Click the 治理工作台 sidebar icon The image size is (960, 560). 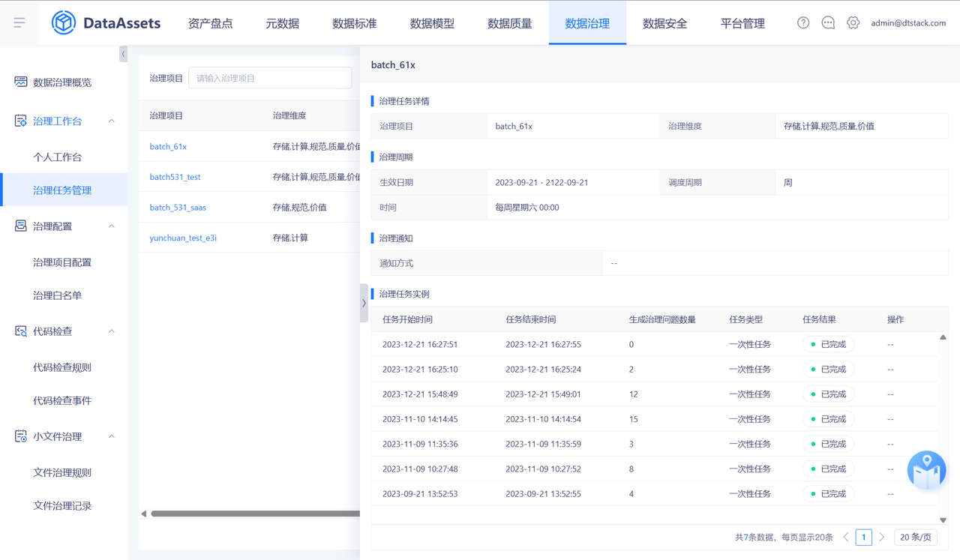click(x=21, y=121)
